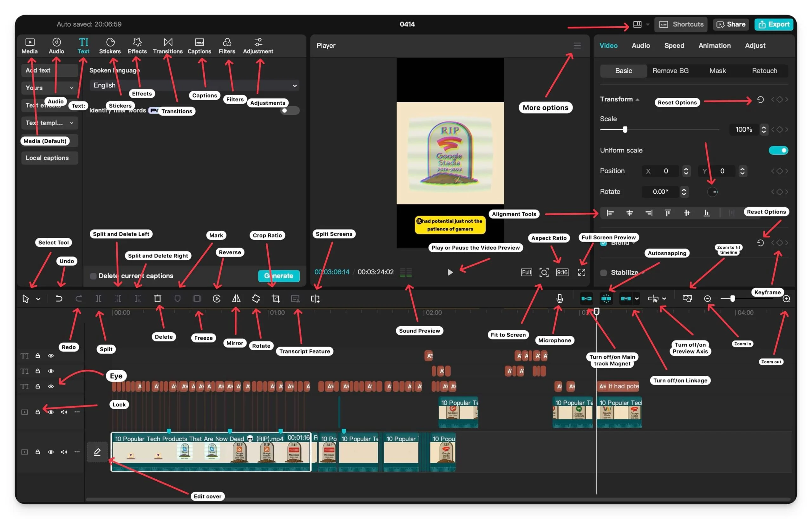This screenshot has height=519, width=812.
Task: Click the Edit cover pencil icon
Action: 97,452
